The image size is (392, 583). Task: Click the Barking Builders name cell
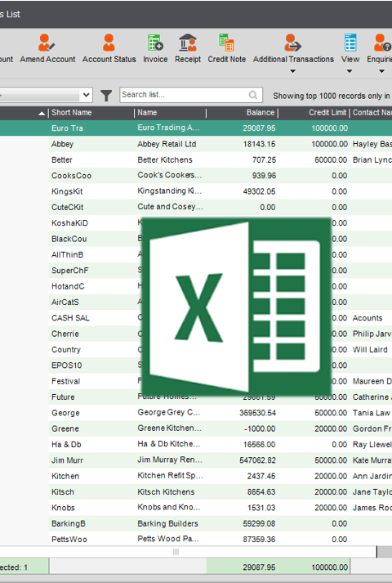tap(167, 523)
